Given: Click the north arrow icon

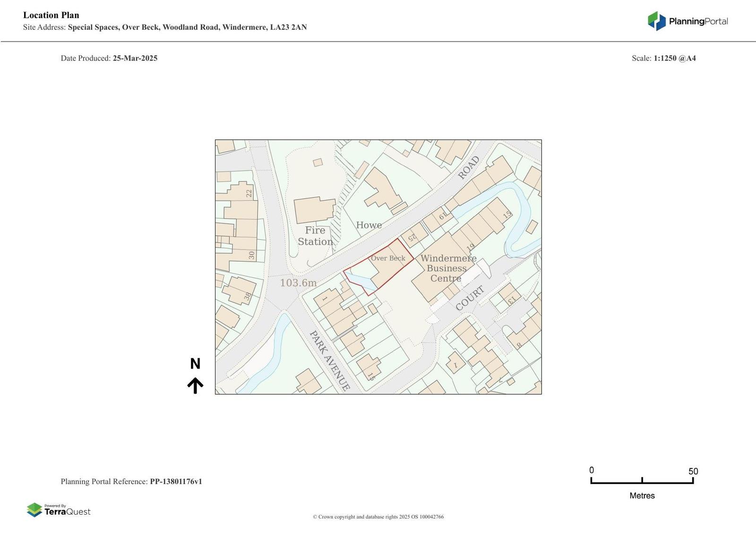Looking at the screenshot, I should [195, 385].
